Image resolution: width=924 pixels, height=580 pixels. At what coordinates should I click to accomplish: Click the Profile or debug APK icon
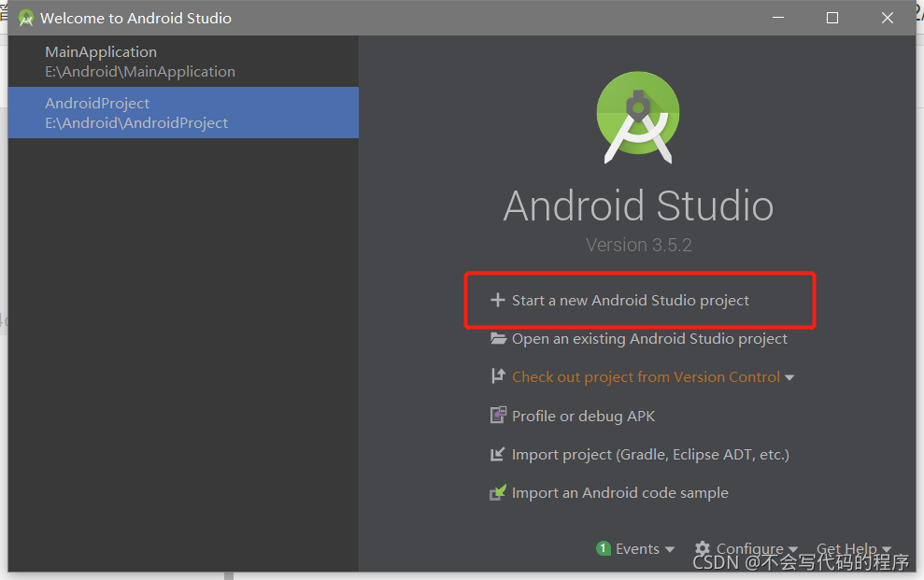498,415
